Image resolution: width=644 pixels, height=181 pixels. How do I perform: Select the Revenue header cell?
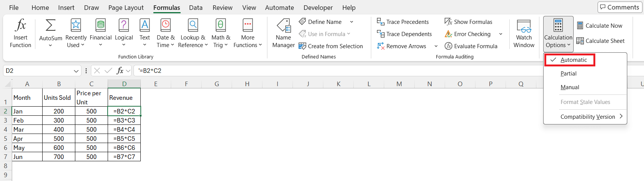pos(124,98)
